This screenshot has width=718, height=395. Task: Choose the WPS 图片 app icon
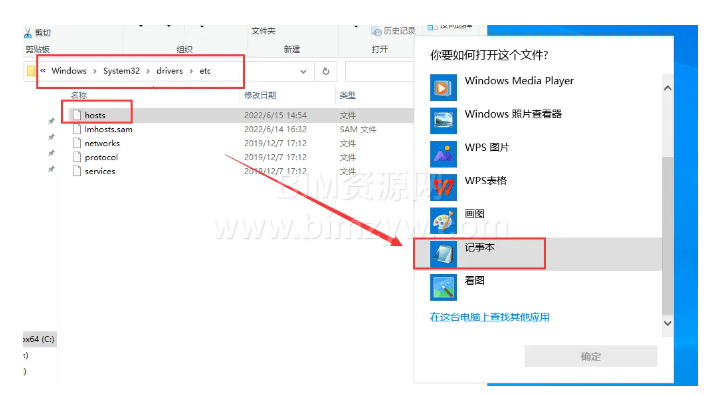(x=443, y=154)
